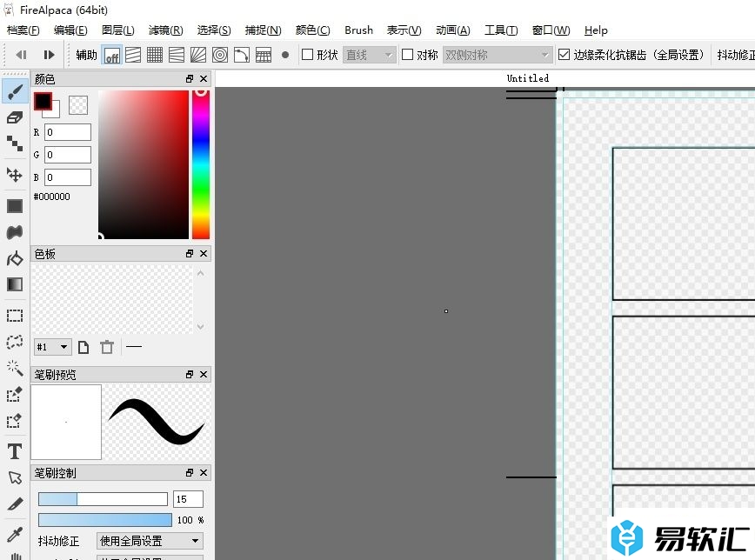Select the Bucket fill tool
The width and height of the screenshot is (755, 560).
click(x=15, y=258)
